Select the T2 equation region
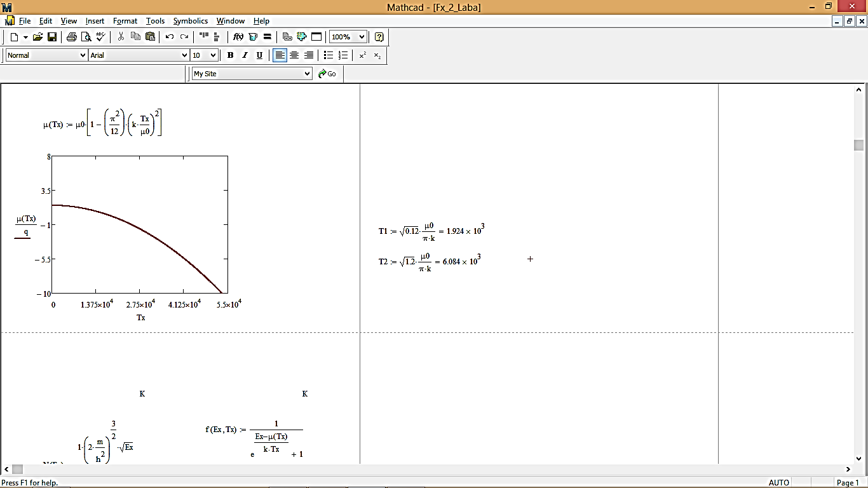868x488 pixels. click(430, 261)
